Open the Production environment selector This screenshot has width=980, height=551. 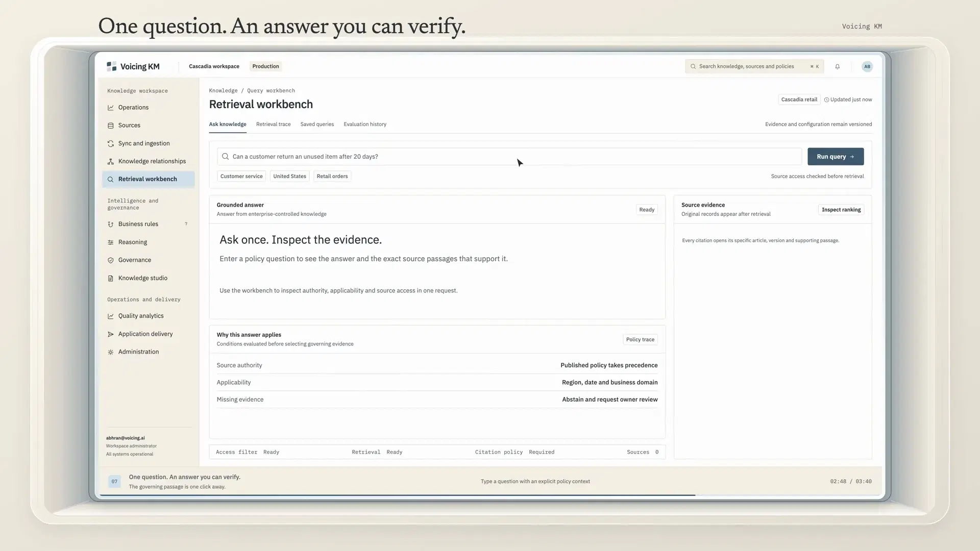click(x=265, y=66)
